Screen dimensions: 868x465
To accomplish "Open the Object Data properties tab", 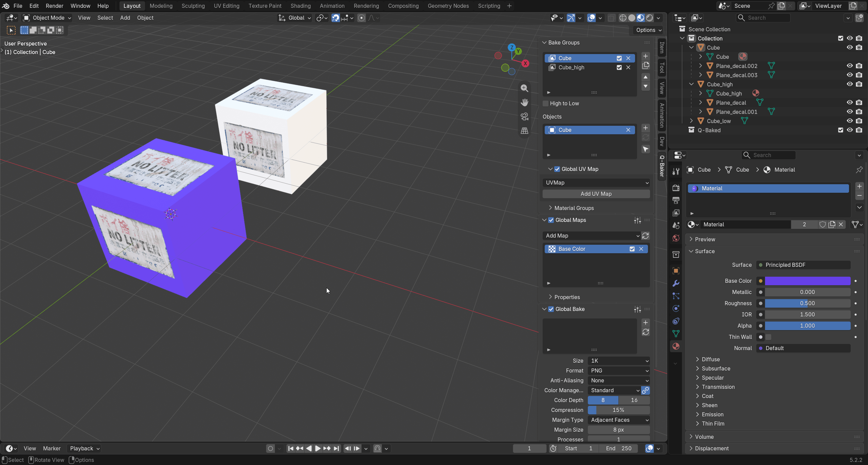I will [x=676, y=333].
